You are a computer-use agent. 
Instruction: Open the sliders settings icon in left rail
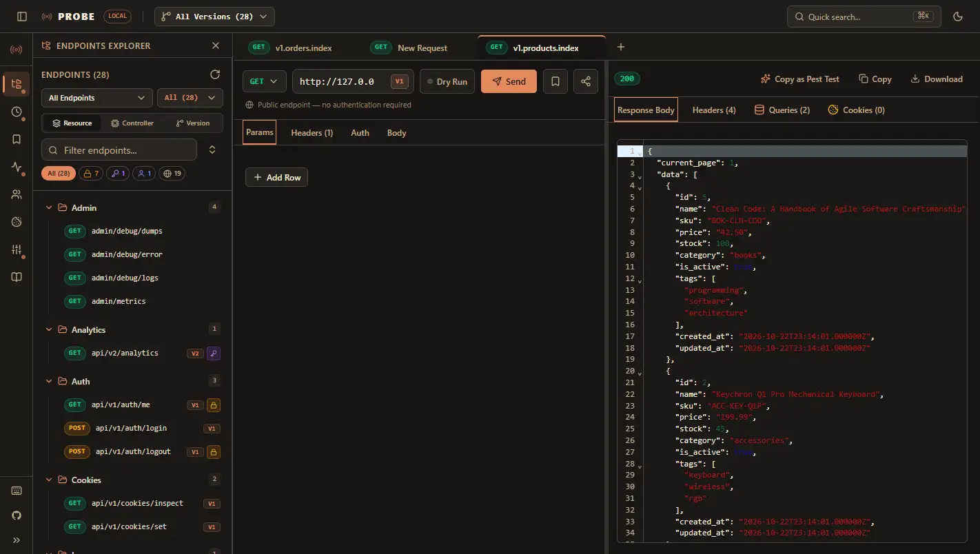(17, 249)
